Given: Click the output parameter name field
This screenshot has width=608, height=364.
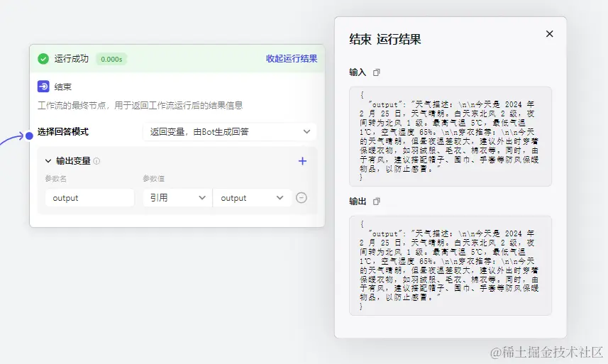Looking at the screenshot, I should (89, 198).
